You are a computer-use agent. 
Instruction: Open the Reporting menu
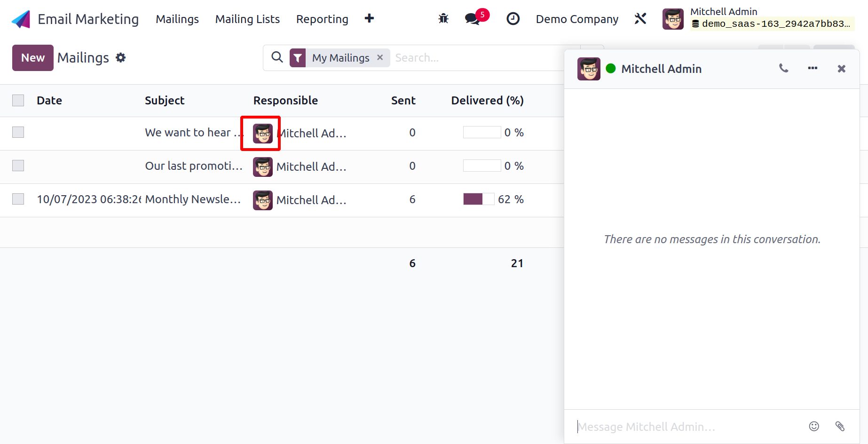322,19
